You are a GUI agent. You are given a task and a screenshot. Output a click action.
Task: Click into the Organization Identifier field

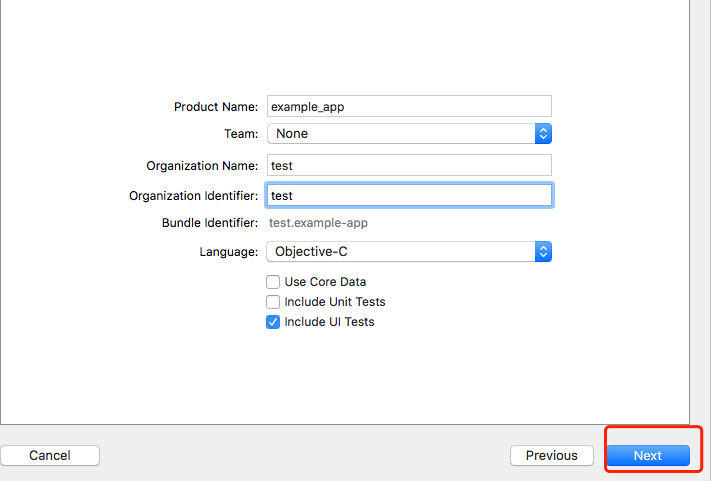click(409, 196)
